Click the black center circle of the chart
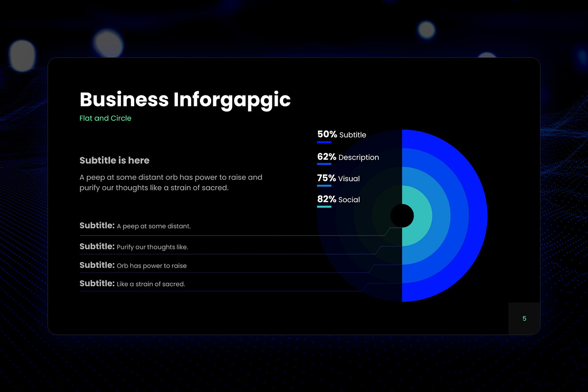Viewport: 588px width, 392px height. [402, 216]
